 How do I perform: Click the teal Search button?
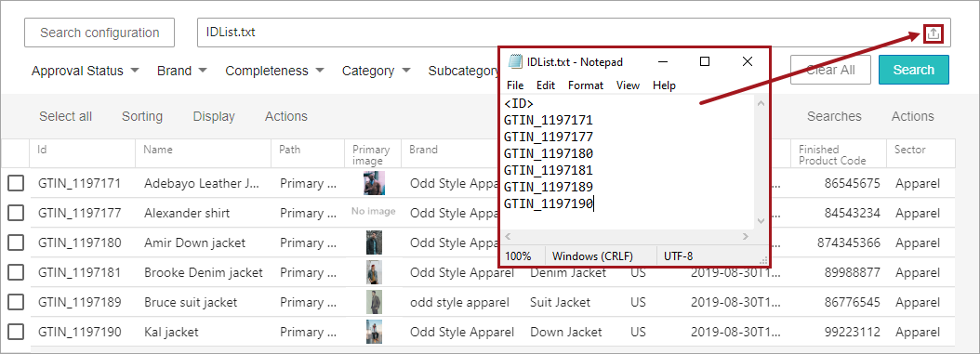click(x=914, y=70)
